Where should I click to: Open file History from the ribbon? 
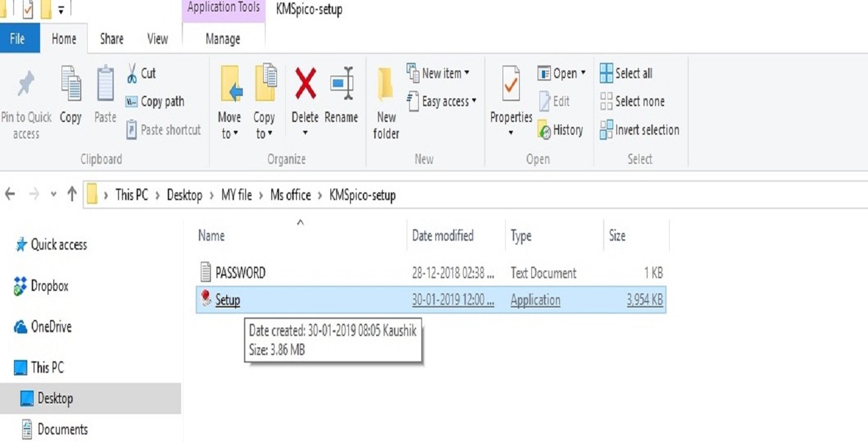tap(560, 130)
